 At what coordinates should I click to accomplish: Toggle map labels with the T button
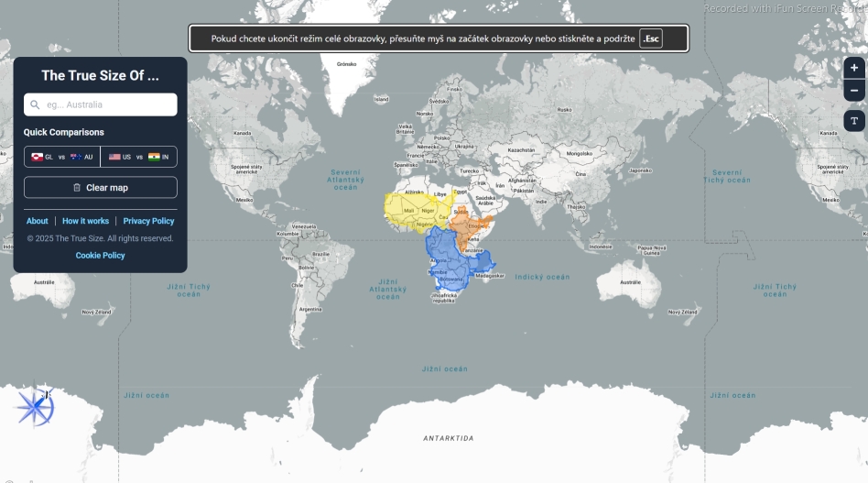tap(853, 121)
